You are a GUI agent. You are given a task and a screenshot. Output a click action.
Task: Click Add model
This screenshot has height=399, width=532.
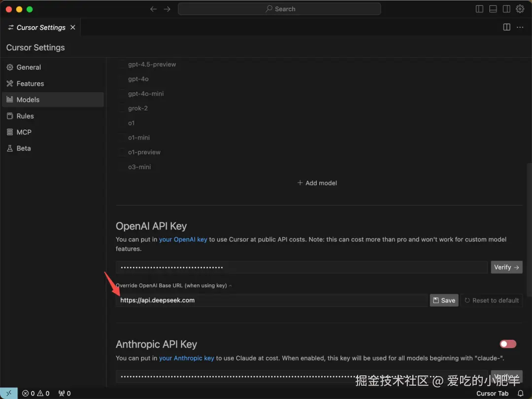pyautogui.click(x=317, y=183)
